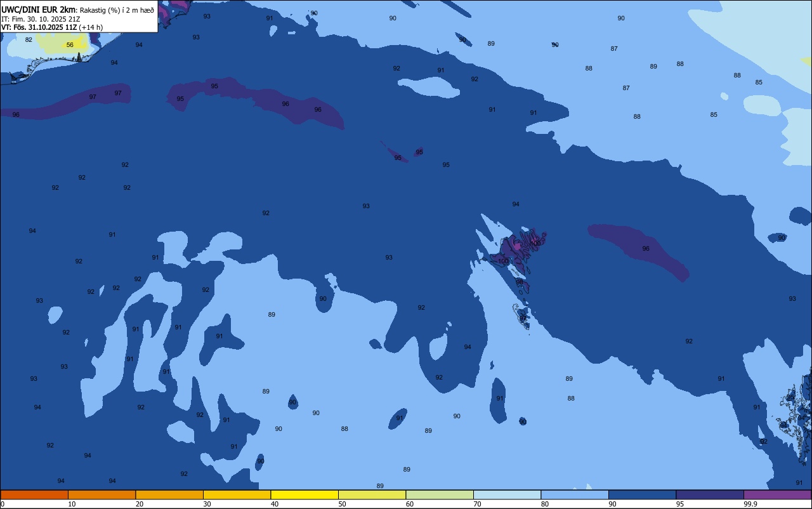
Task: Click the 82 value near the title box
Action: 29,40
